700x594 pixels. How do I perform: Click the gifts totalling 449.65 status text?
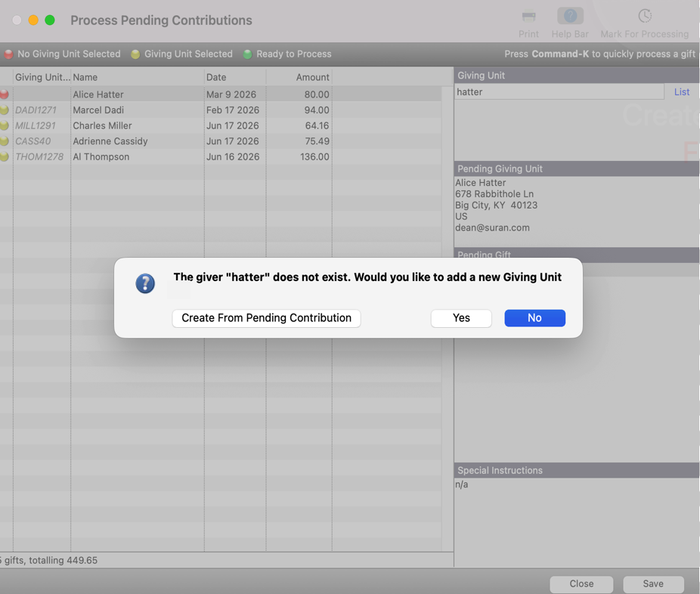click(48, 560)
